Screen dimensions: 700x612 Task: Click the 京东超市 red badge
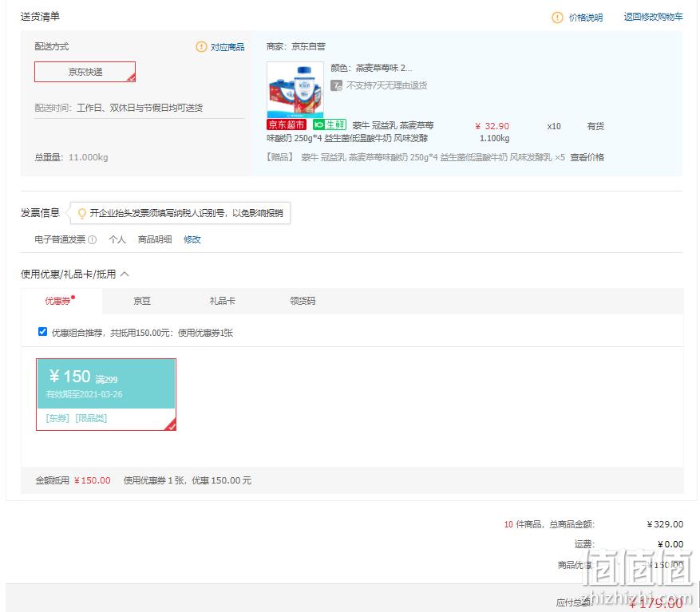[287, 124]
